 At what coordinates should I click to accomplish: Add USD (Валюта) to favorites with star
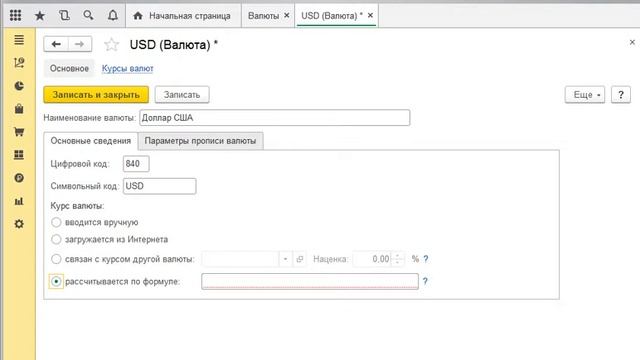click(x=111, y=44)
